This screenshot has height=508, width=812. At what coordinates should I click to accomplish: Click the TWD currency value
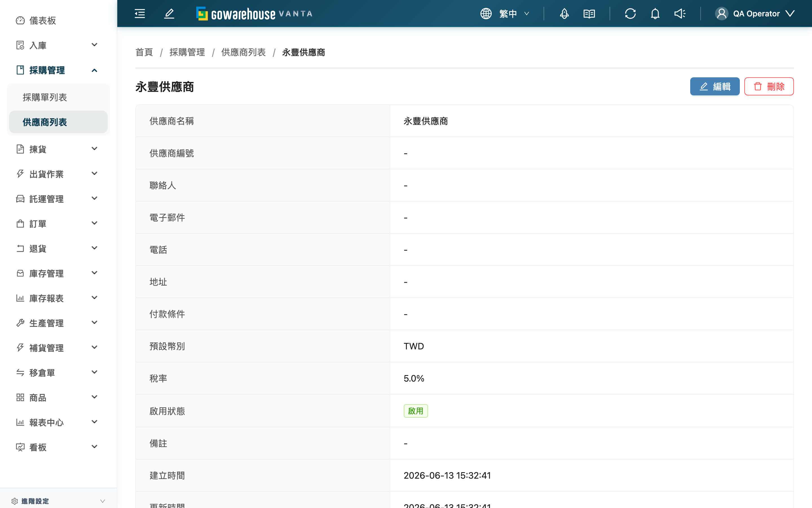[x=414, y=346]
